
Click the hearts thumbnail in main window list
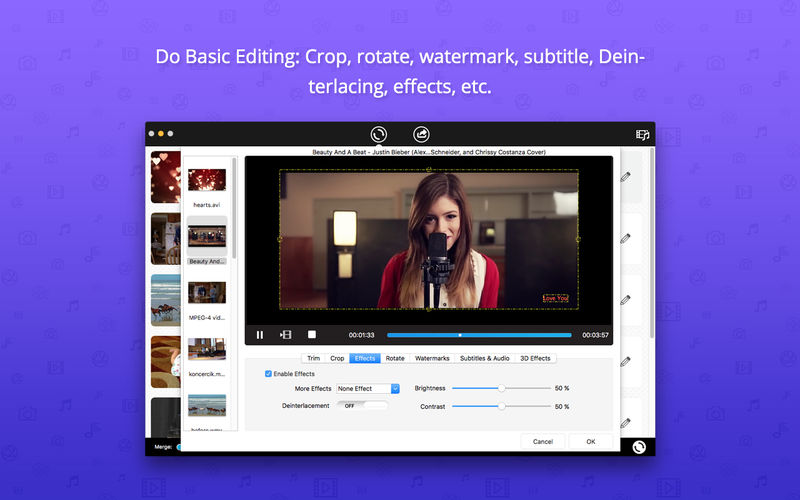tap(166, 177)
